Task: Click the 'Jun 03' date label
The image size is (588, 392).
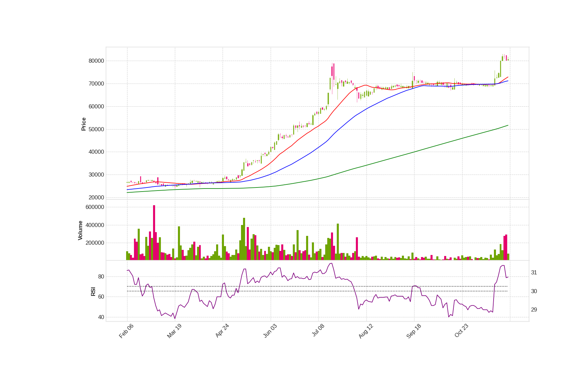Action: click(x=270, y=331)
